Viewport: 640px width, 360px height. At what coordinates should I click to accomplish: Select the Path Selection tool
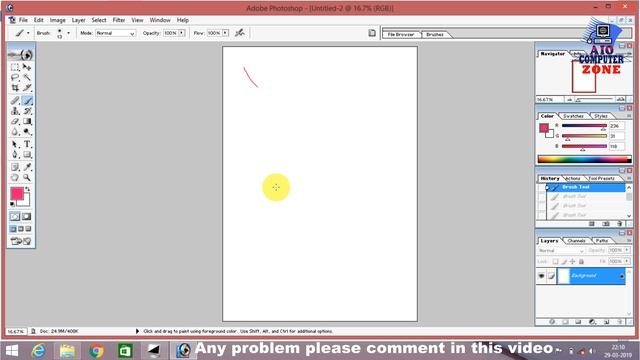point(15,144)
